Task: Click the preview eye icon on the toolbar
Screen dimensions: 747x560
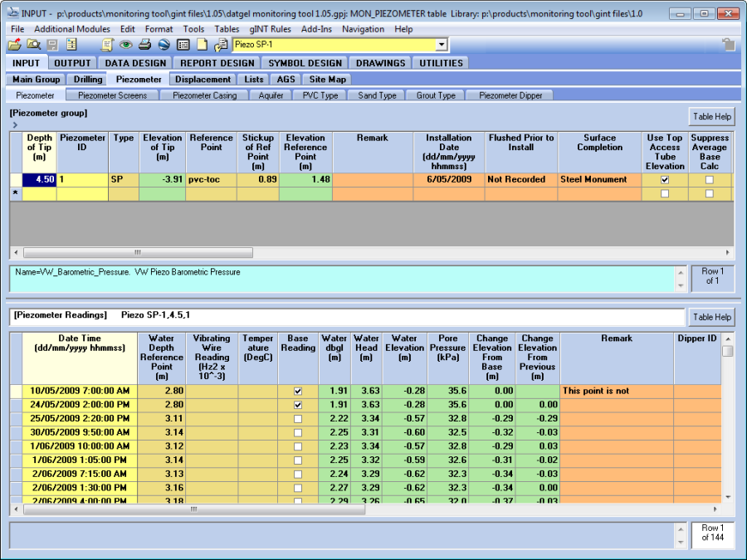Action: click(126, 46)
